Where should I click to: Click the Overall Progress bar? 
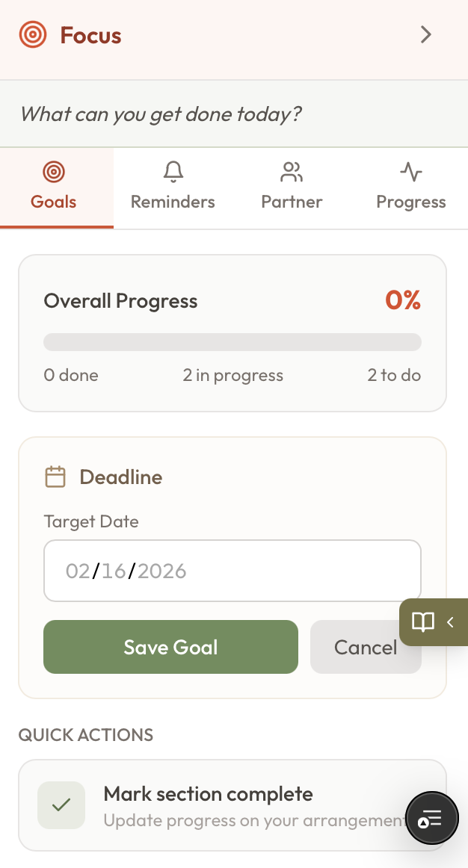(233, 341)
